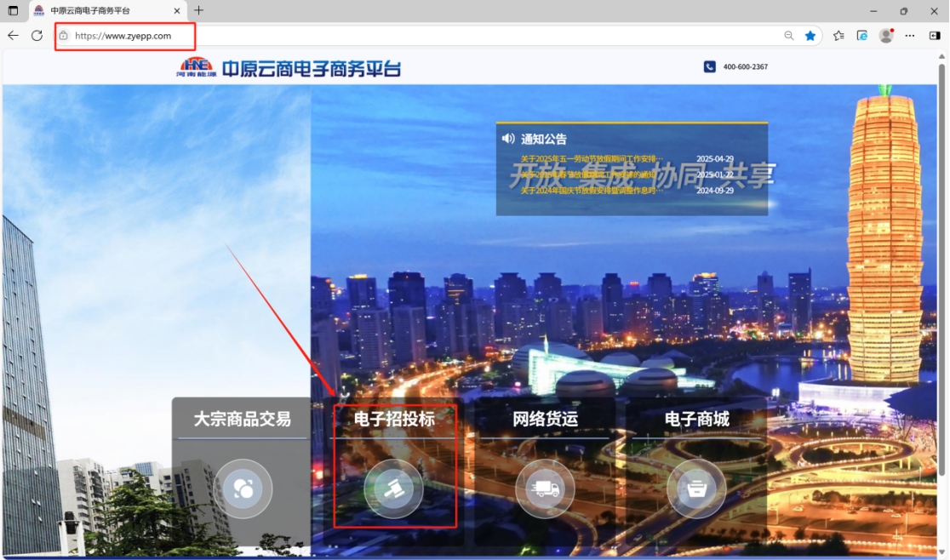Open the user profile avatar
The height and width of the screenshot is (560, 950).
(x=886, y=36)
